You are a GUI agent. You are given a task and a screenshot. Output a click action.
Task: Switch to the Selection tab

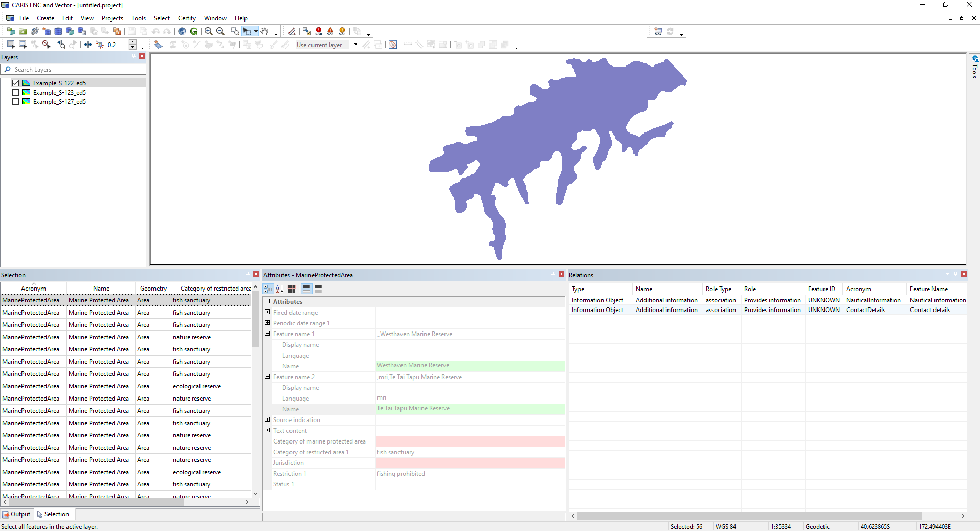tap(53, 514)
